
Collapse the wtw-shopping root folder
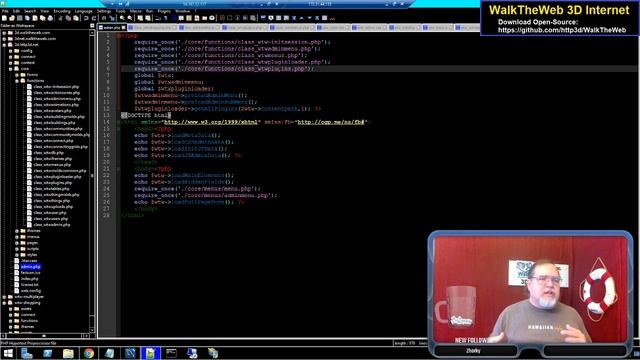tap(4, 303)
